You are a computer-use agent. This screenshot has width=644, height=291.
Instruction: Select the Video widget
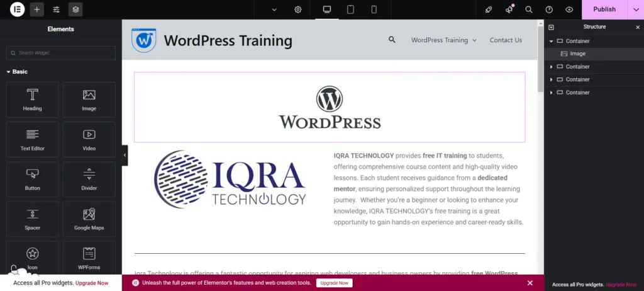(x=89, y=140)
